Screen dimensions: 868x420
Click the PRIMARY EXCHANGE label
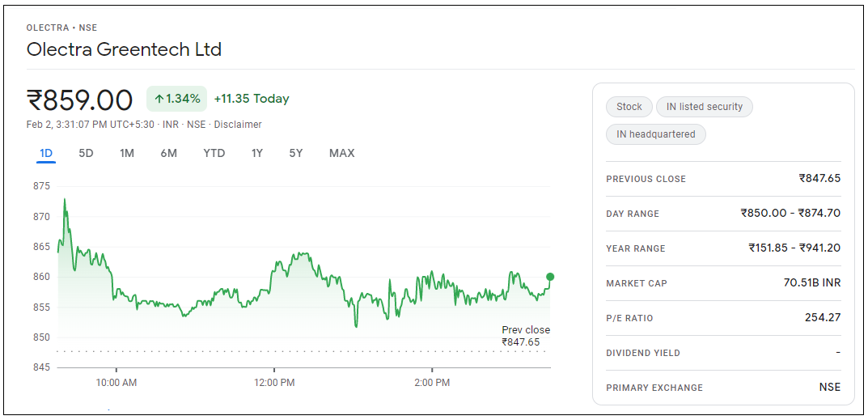[654, 388]
